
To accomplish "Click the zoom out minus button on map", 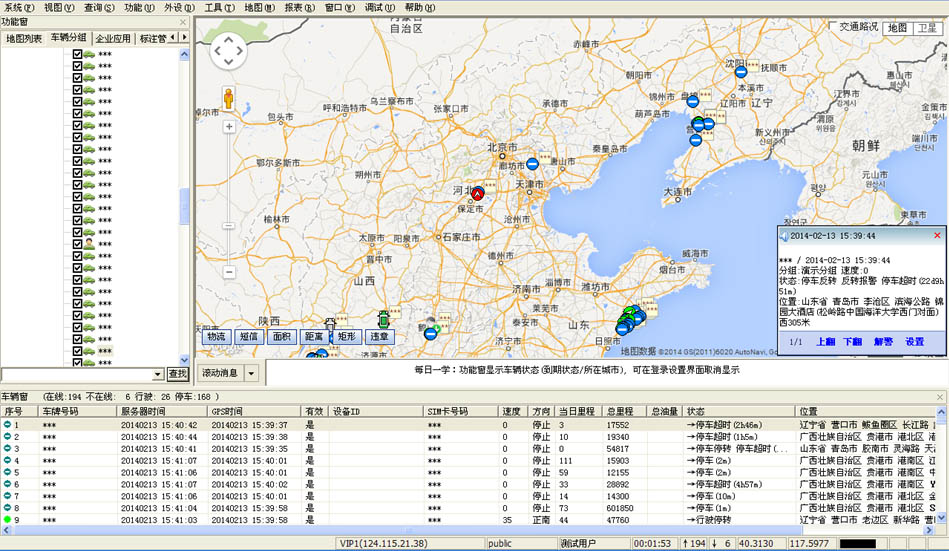I will [229, 272].
